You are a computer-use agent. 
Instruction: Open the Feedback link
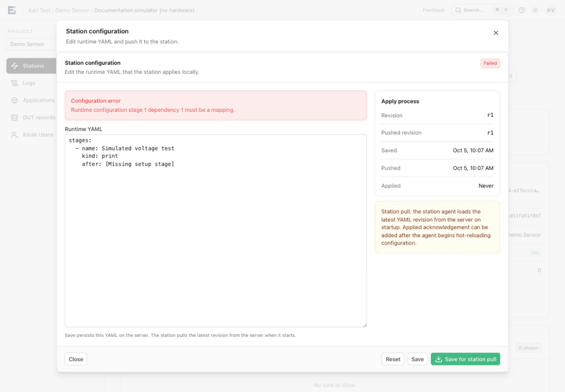[433, 10]
